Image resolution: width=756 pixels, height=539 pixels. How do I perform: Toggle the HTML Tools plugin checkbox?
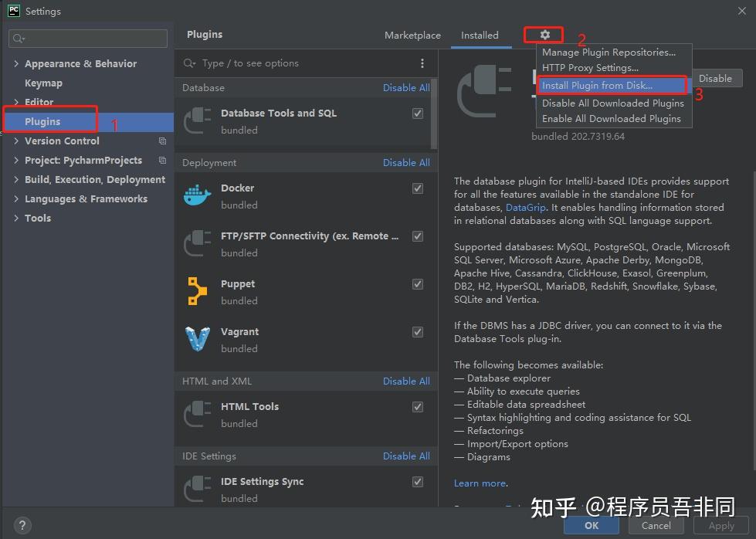(417, 406)
